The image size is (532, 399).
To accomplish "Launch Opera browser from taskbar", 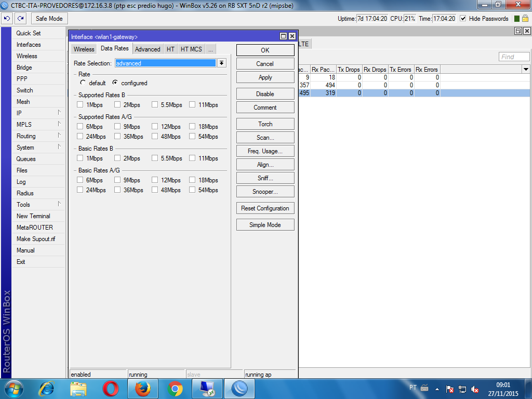I will (111, 389).
